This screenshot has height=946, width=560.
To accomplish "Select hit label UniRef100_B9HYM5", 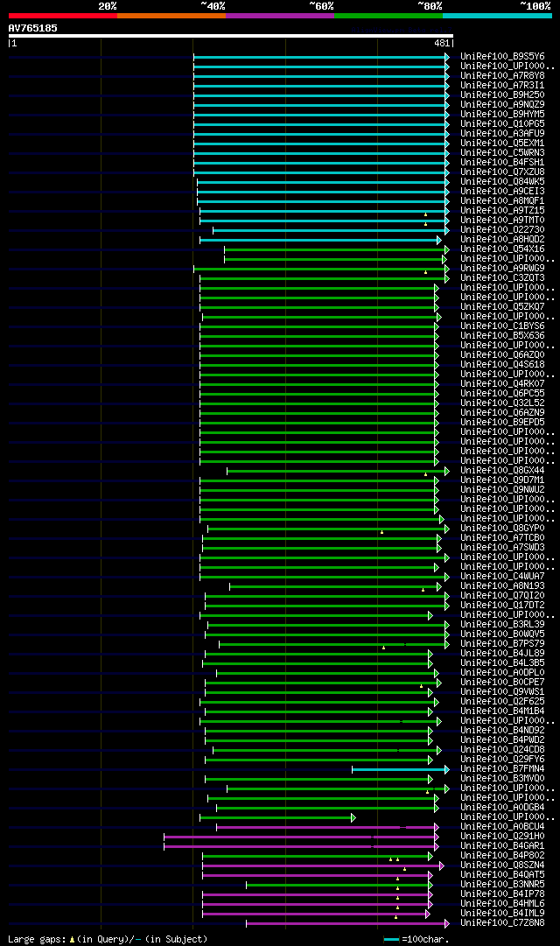I will click(502, 115).
